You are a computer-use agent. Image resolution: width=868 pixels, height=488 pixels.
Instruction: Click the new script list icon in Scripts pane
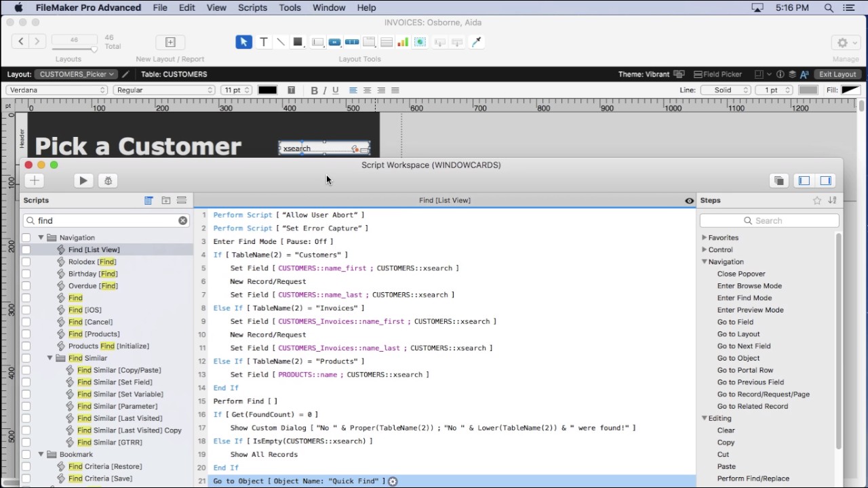pyautogui.click(x=149, y=200)
